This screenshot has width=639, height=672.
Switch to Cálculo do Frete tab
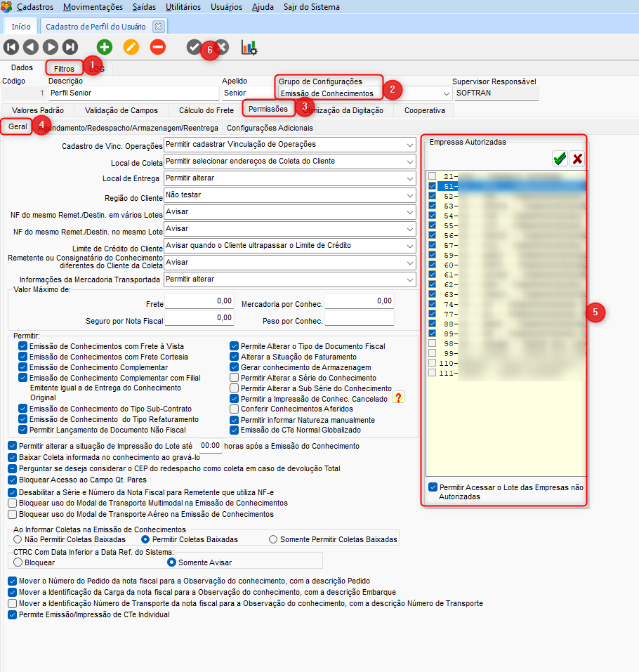click(206, 110)
